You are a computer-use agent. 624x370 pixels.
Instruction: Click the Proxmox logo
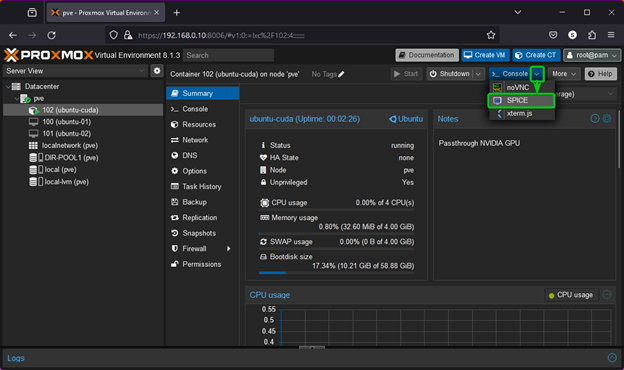click(49, 55)
